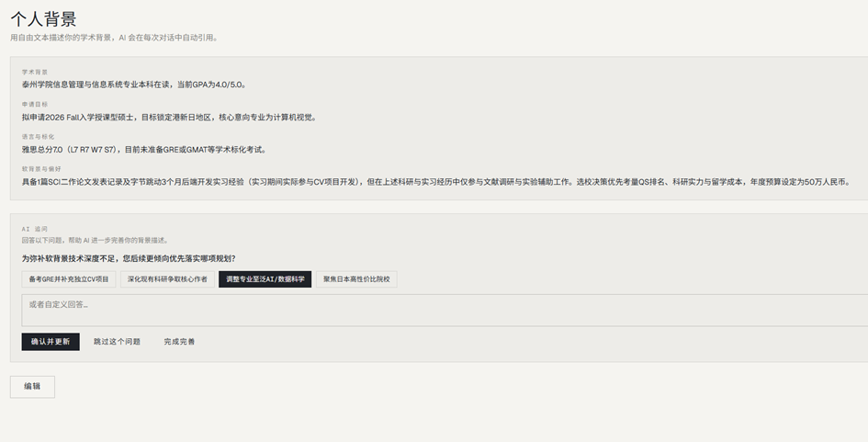Focus the 或者自定义回答 text box
This screenshot has height=442, width=868.
coord(445,311)
